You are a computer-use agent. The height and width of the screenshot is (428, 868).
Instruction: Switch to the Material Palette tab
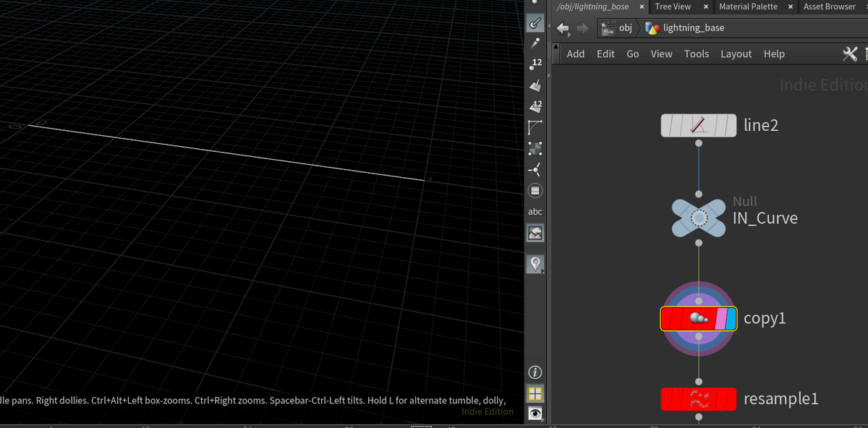[748, 7]
